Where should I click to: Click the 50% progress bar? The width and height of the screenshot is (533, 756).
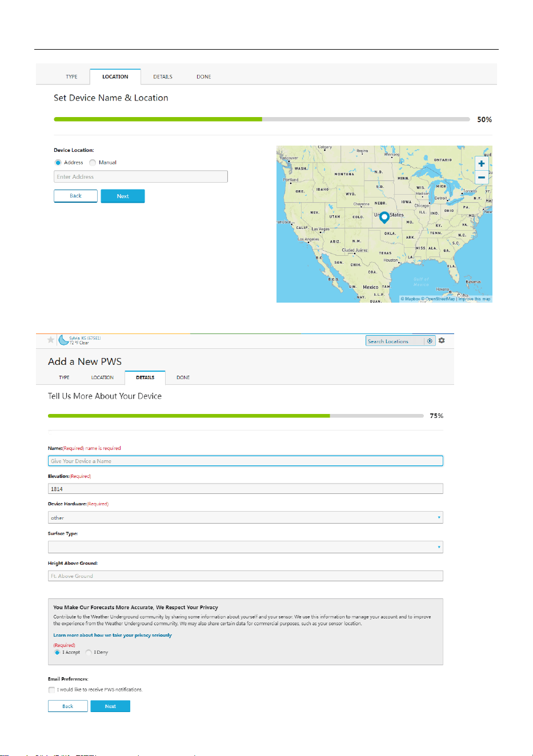(x=262, y=119)
